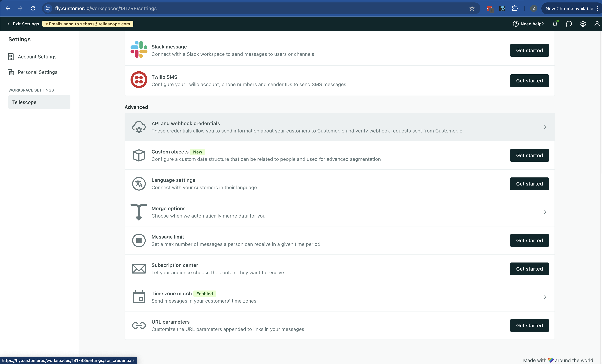Viewport: 602px width, 364px height.
Task: Click the Slack message title
Action: (x=169, y=47)
